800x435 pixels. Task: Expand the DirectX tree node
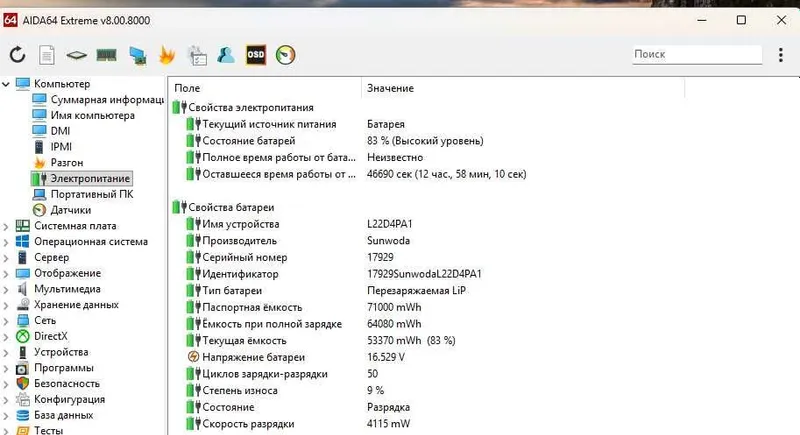6,337
